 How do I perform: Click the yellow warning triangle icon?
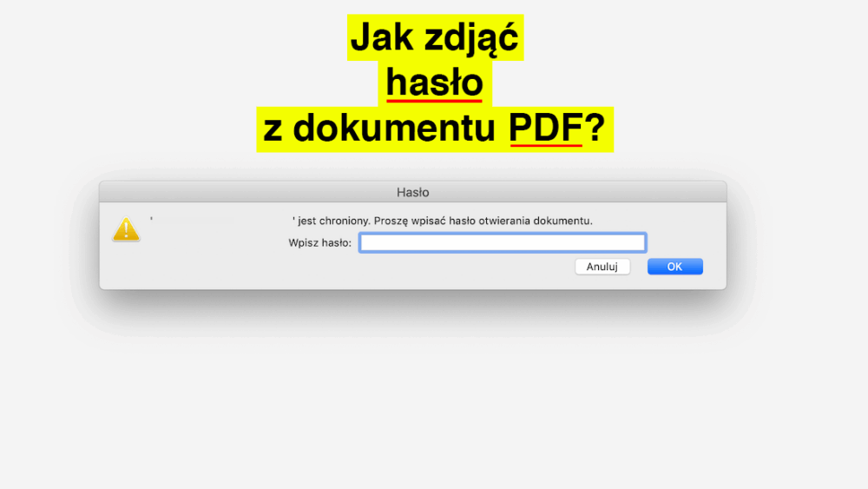pos(126,229)
